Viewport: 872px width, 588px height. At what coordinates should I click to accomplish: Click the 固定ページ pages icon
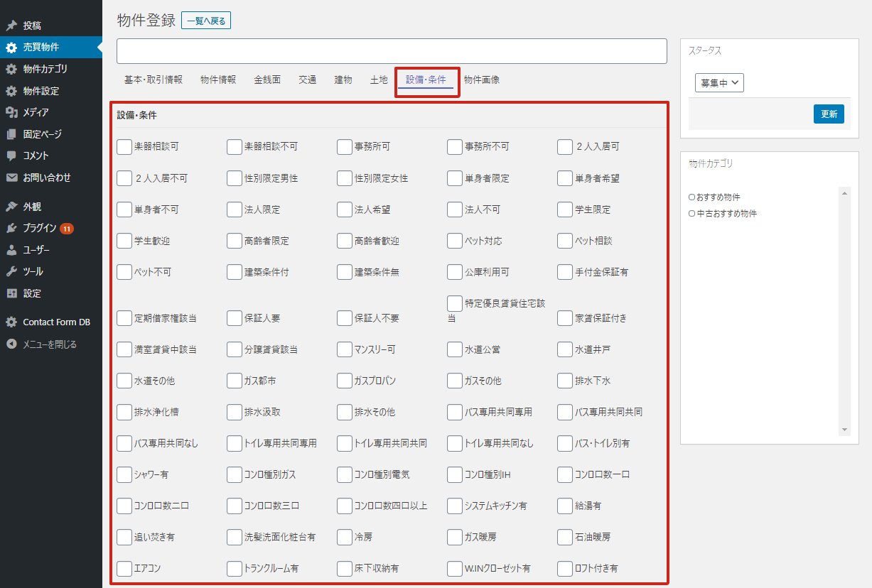pyautogui.click(x=11, y=134)
